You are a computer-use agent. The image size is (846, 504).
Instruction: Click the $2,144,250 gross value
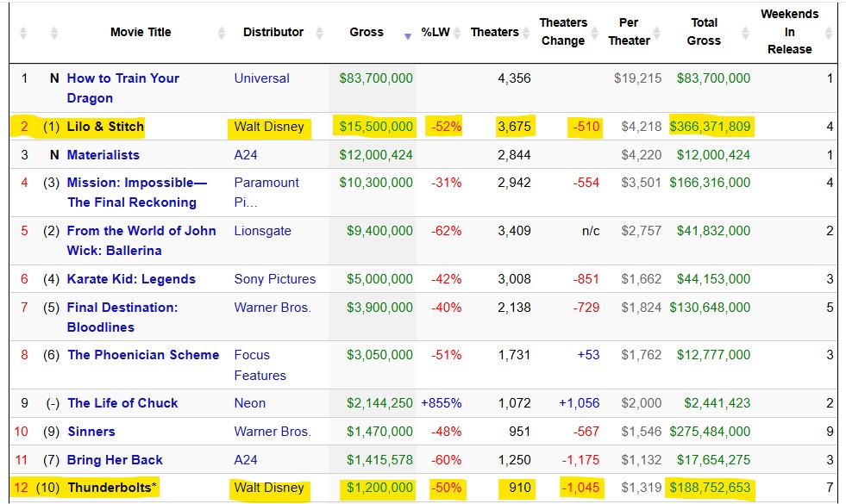coord(379,403)
